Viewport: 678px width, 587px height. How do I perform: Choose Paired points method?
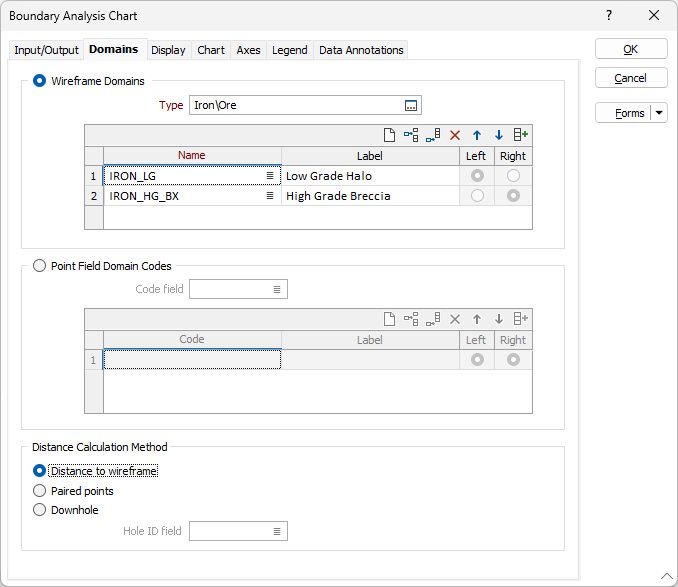39,491
